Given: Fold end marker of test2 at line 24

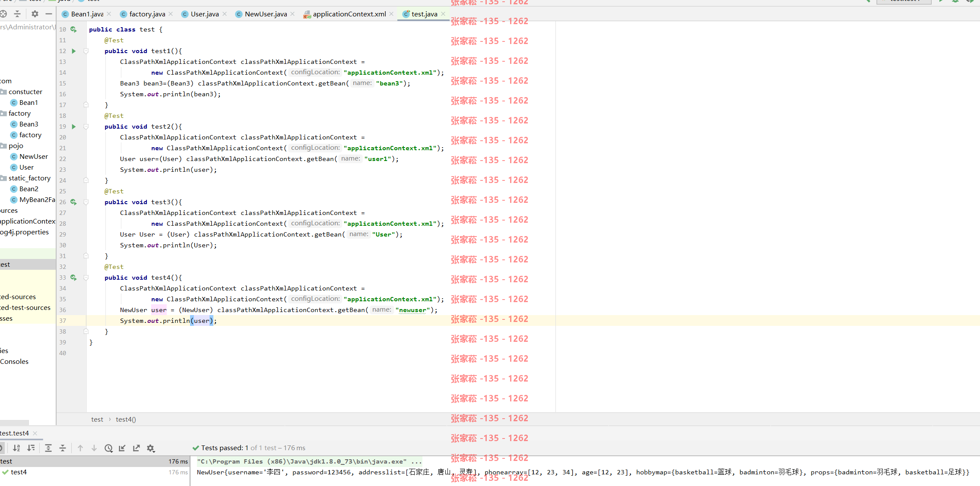Looking at the screenshot, I should [86, 180].
